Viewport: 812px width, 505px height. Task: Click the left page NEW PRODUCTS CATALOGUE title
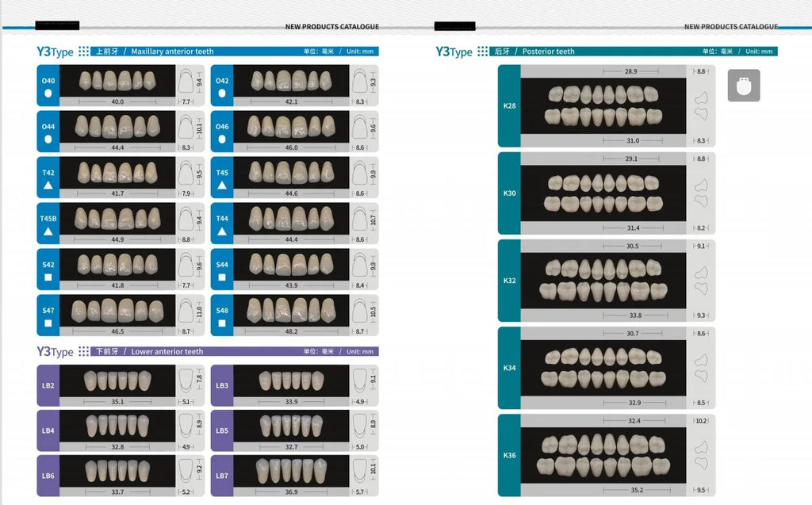point(332,26)
